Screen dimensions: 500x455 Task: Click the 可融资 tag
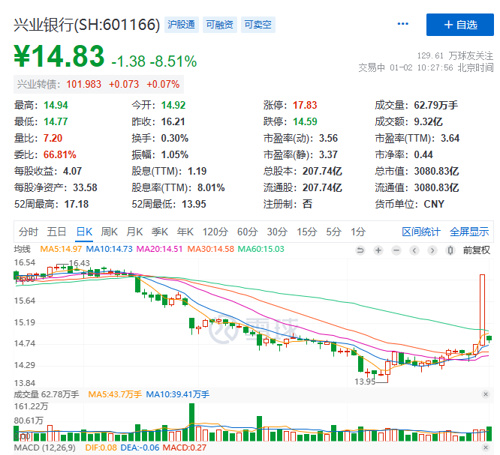pos(220,25)
